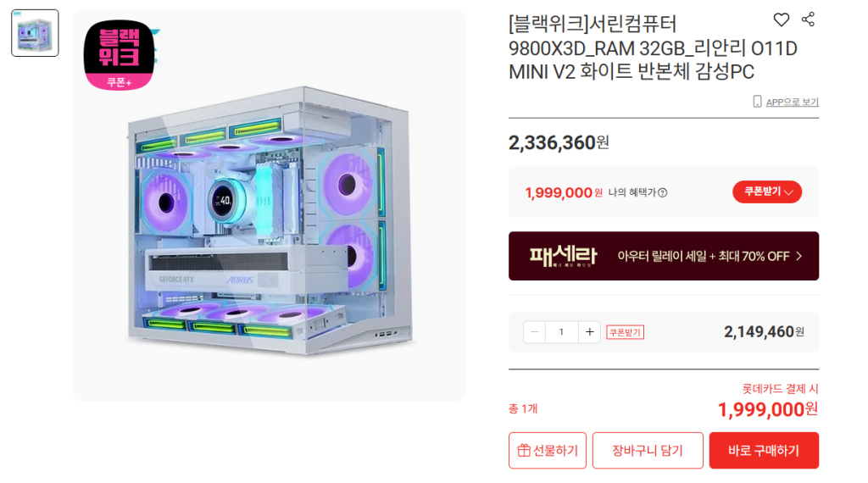
Task: Click the share icon
Action: click(x=808, y=19)
